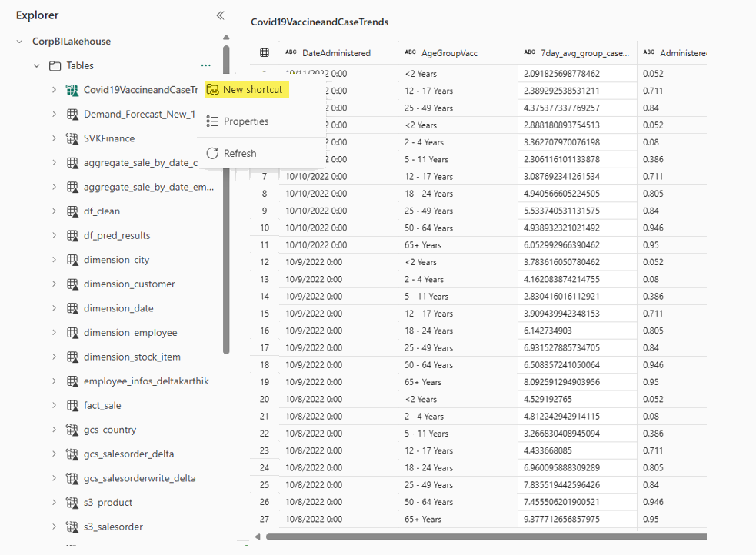Expand the df_clean table chevron
The image size is (756, 555).
[x=54, y=211]
